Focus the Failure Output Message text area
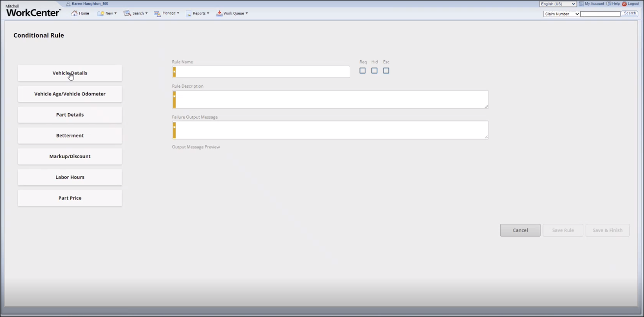The width and height of the screenshot is (644, 317). click(x=331, y=130)
